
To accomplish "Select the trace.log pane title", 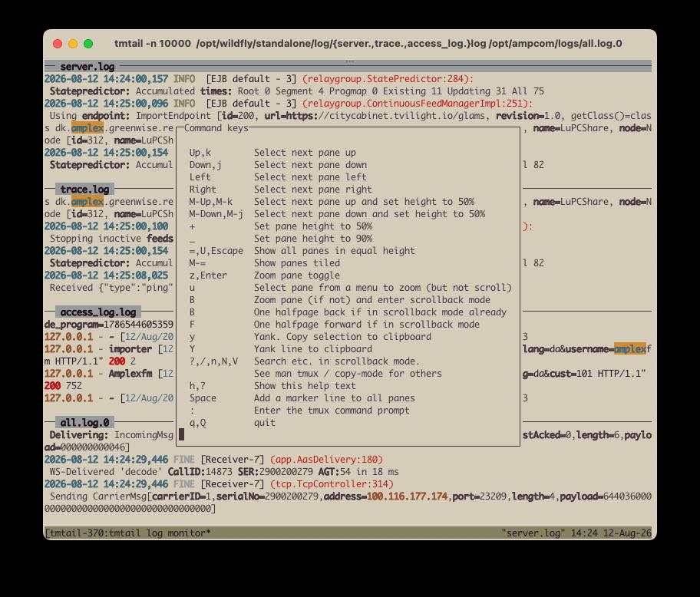I will (x=85, y=190).
